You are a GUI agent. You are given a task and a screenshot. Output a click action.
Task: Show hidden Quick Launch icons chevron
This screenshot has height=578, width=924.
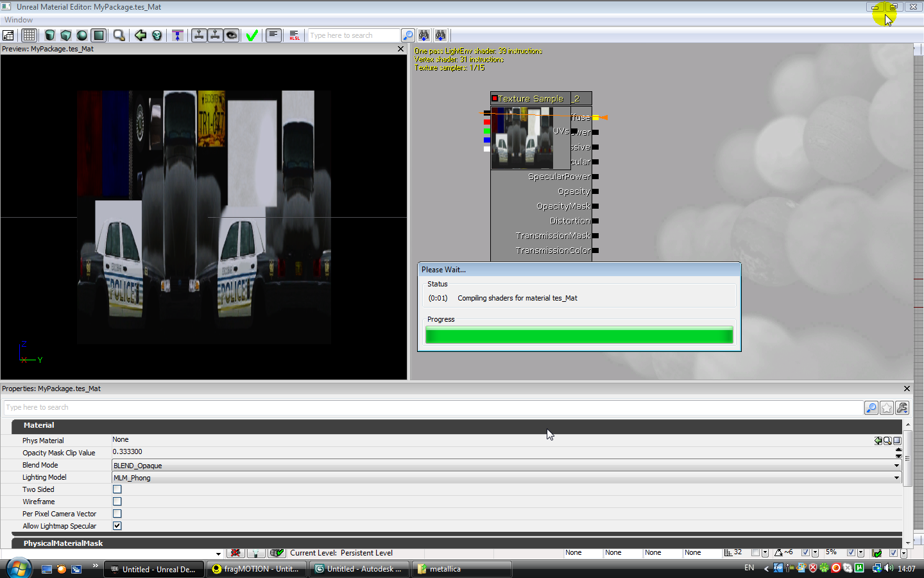click(x=96, y=566)
